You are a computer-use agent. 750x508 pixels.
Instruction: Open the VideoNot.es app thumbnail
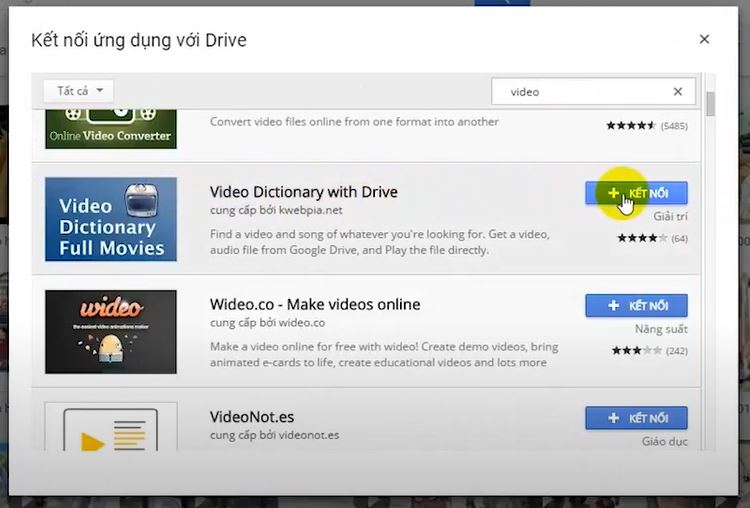pos(111,427)
